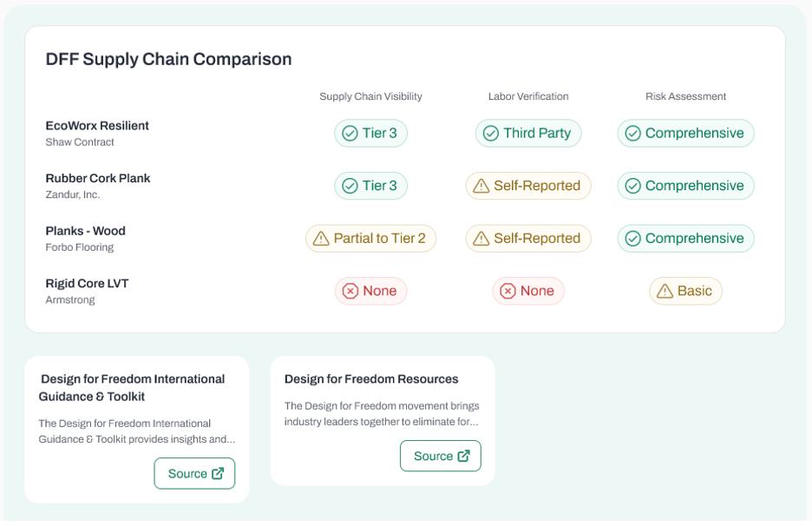Click X icon in Rigid Core visibility None badge
812x526 pixels.
click(x=350, y=291)
